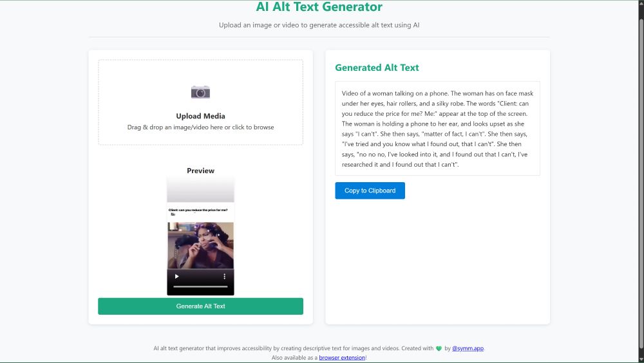This screenshot has width=644, height=363.
Task: Click the video progress bar
Action: coord(200,286)
